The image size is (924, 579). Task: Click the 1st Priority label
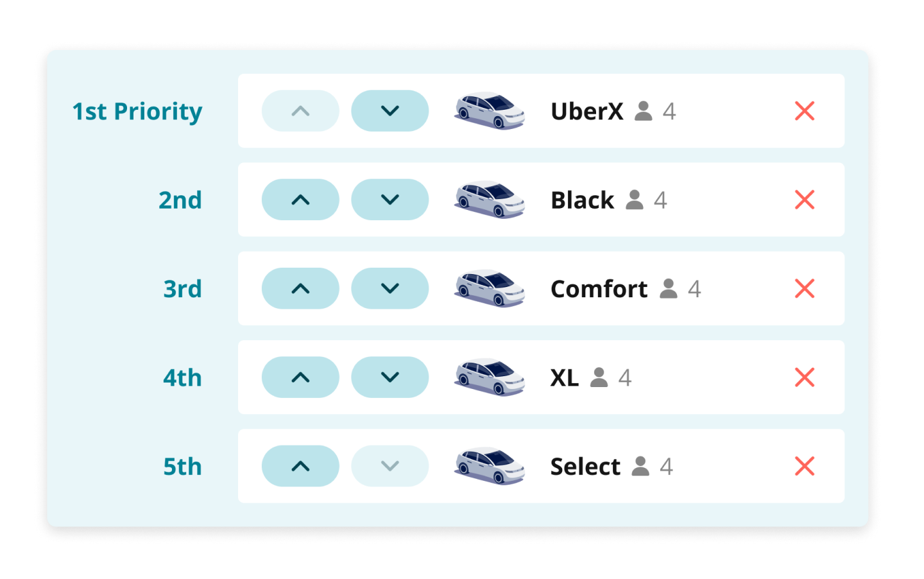click(x=137, y=112)
